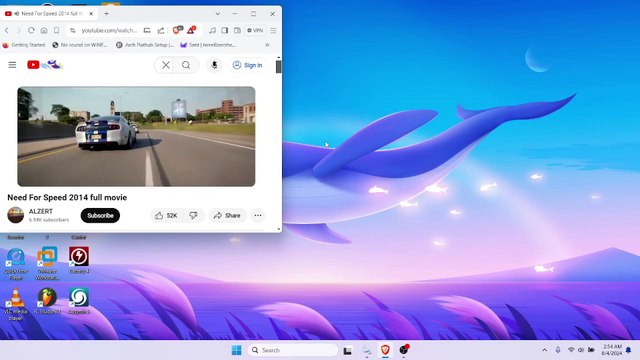Click the Sign in button
The height and width of the screenshot is (360, 640).
pyautogui.click(x=247, y=65)
